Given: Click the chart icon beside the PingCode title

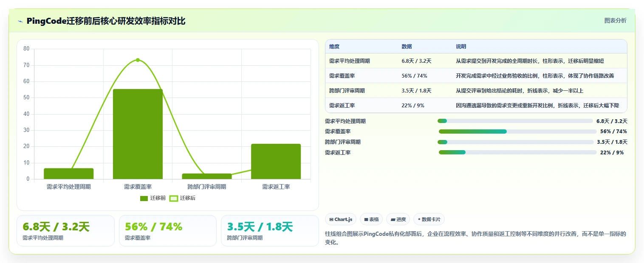Looking at the screenshot, I should pos(20,21).
